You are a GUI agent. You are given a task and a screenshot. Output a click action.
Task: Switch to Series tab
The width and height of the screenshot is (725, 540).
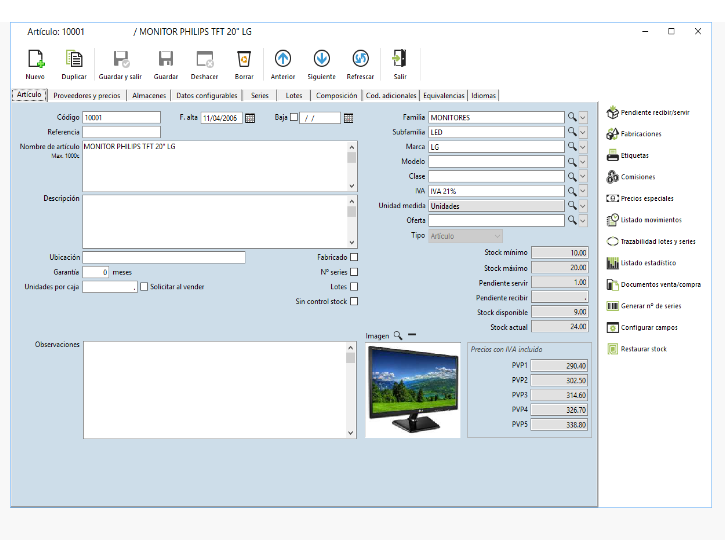coord(259,95)
